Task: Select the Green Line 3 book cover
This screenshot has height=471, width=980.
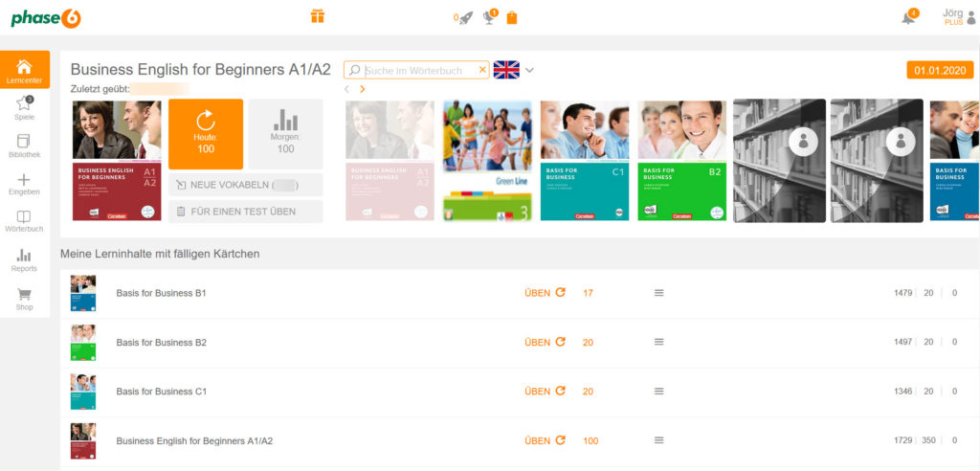Action: point(487,161)
